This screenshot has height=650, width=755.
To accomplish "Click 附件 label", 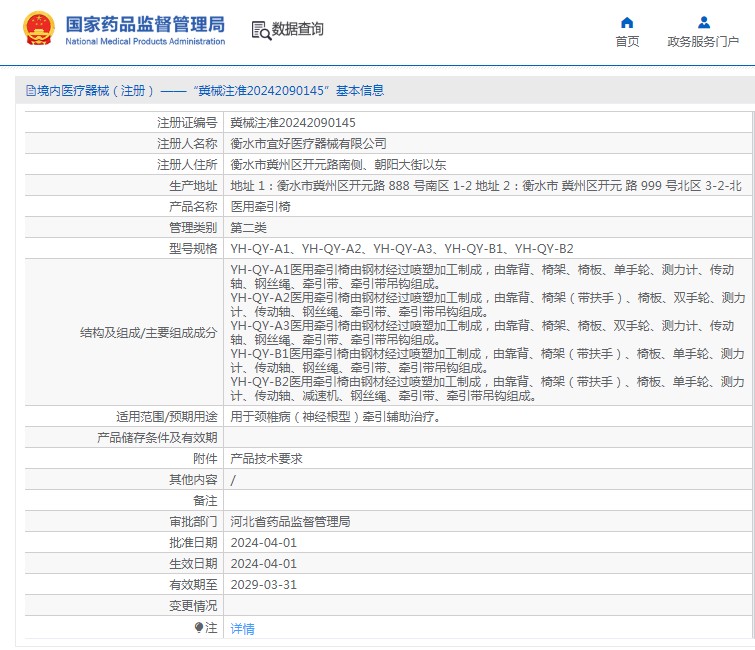I will click(x=205, y=458).
